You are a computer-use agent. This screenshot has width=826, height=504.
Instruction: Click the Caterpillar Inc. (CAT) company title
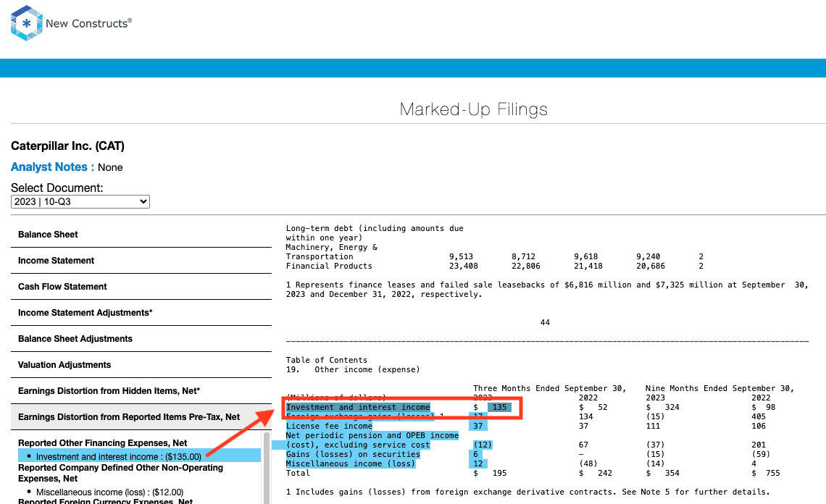click(x=67, y=146)
